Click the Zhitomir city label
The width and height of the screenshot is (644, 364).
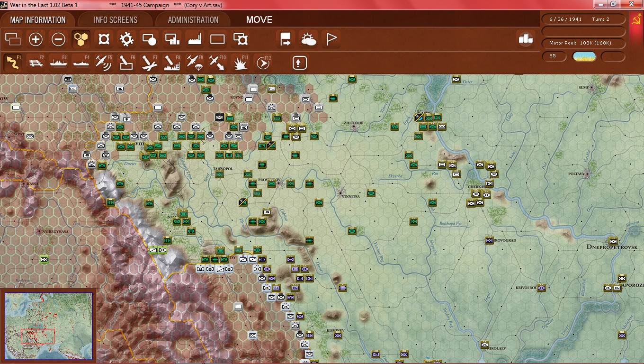(x=354, y=123)
